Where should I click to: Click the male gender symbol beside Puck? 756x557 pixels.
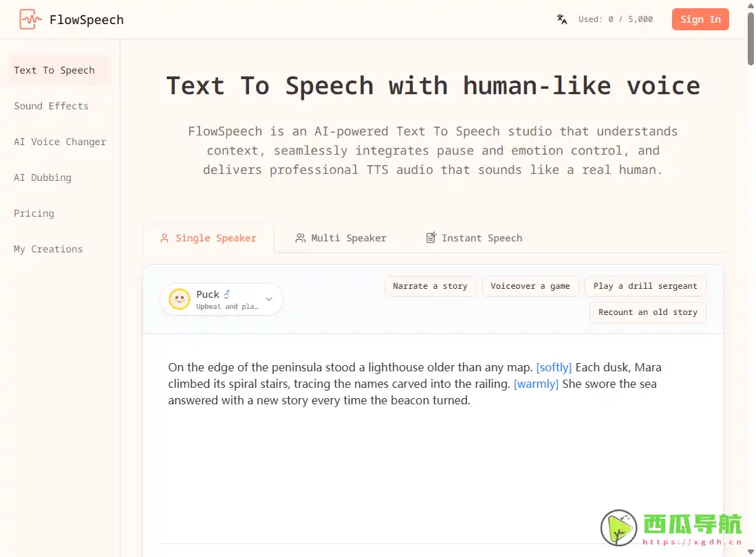[x=226, y=294]
